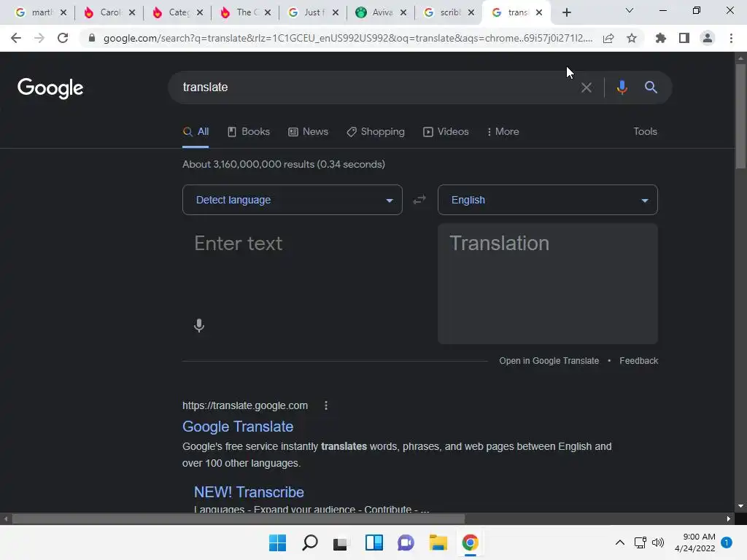Open Task View on the taskbar
The width and height of the screenshot is (747, 560).
[341, 542]
